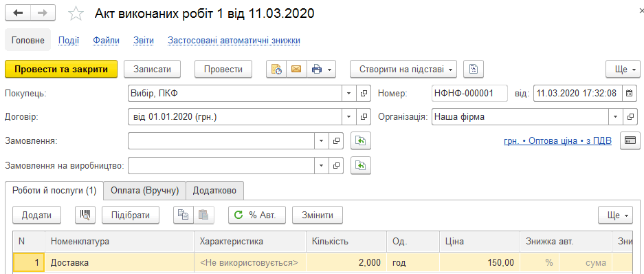
Task: Open Замовлення на виробництво record icon
Action: click(x=336, y=165)
